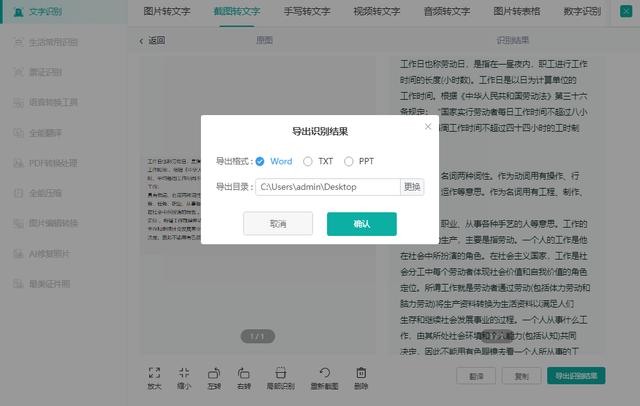Click the 导出识别结果 button
This screenshot has width=640, height=406.
(576, 376)
